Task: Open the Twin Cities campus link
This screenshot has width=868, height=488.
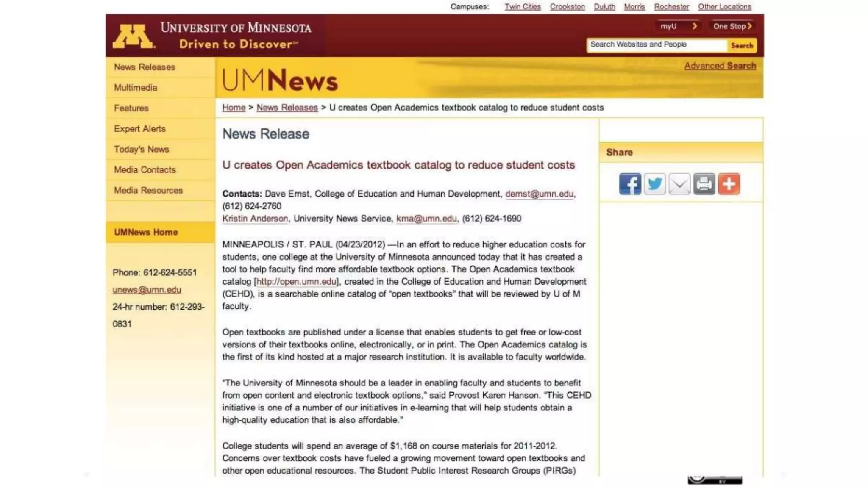Action: (522, 7)
